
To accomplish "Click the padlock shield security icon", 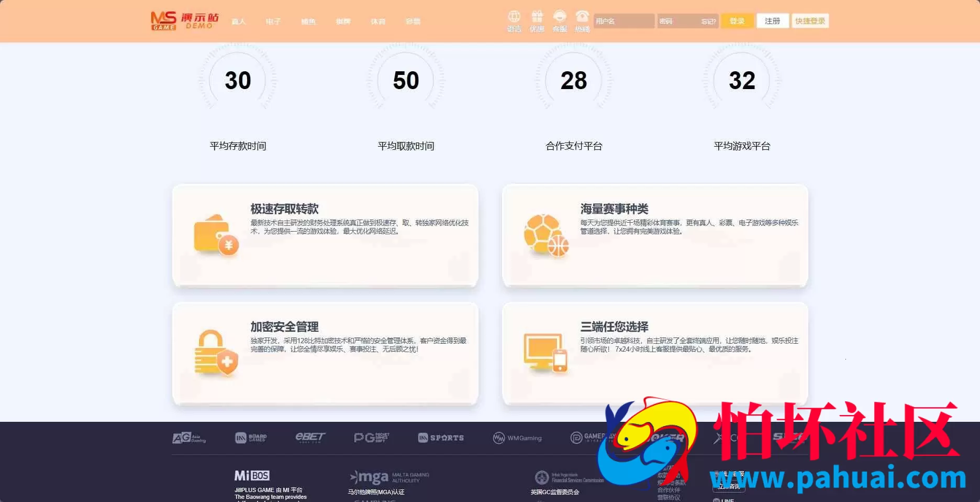I will pos(216,353).
